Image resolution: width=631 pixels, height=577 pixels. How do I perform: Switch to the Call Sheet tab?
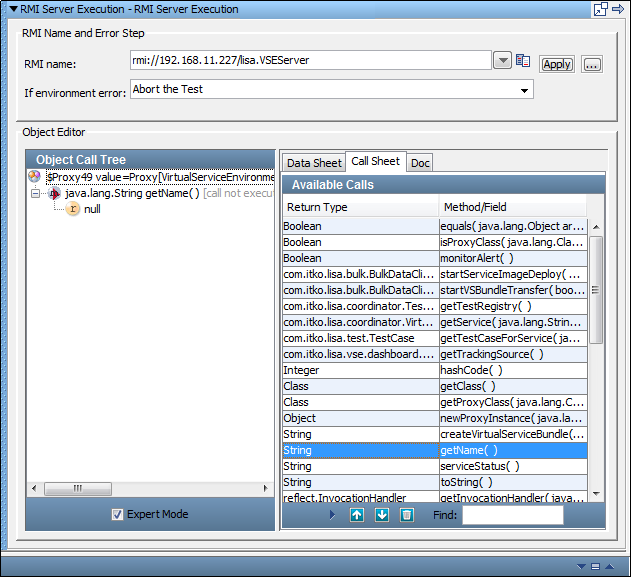point(375,161)
